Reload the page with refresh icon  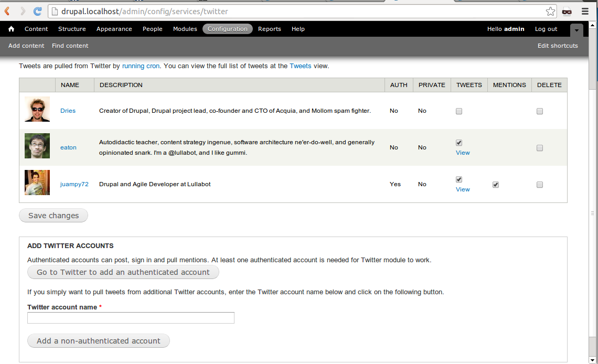(x=37, y=12)
